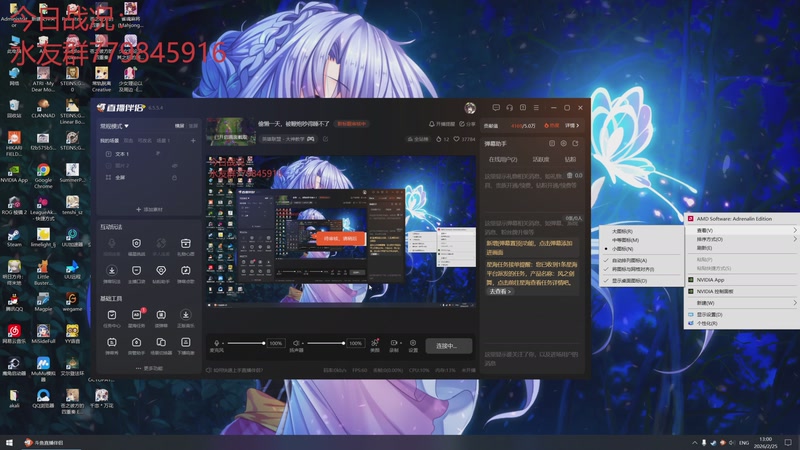
Task: Mute the 麦克风 microphone icon
Action: coord(216,343)
